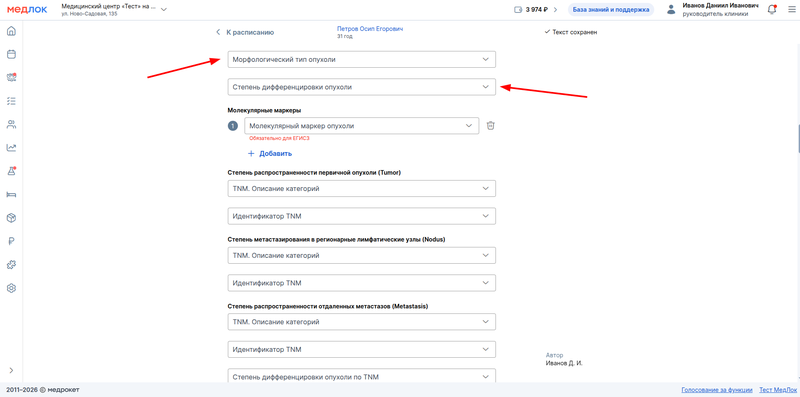Viewport: 800px width, 397px height.
Task: Click the heading отдаленных метастазов (Metastasis)
Action: pyautogui.click(x=328, y=306)
